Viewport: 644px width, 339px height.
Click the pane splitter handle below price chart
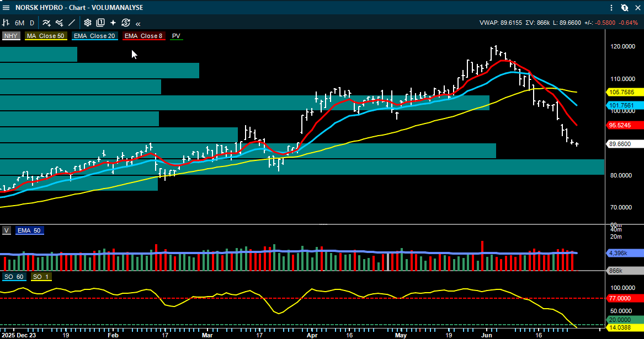click(x=323, y=224)
